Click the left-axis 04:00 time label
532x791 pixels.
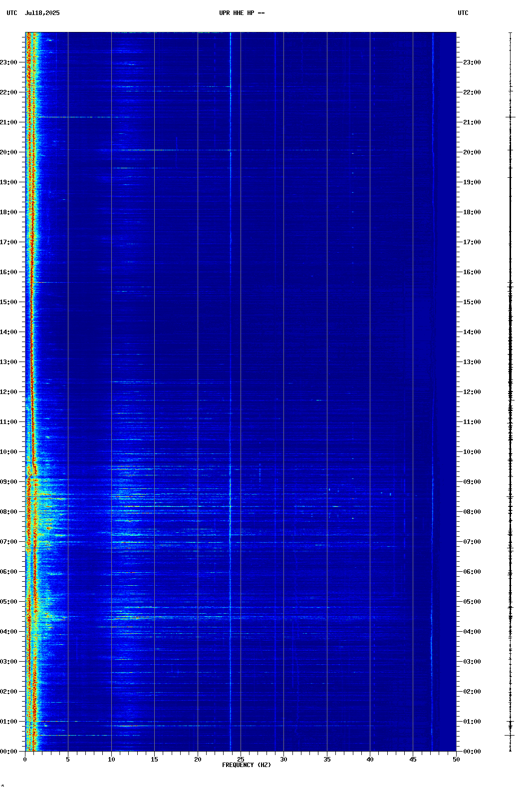(8, 632)
